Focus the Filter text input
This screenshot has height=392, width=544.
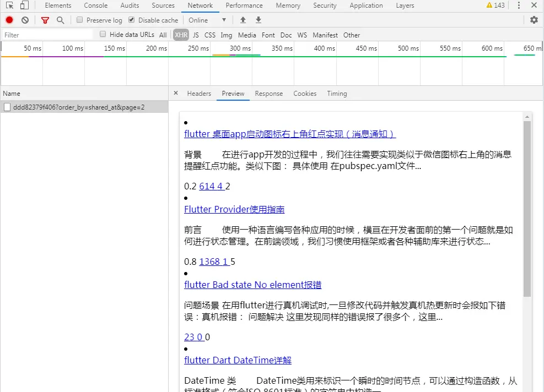[x=47, y=35]
